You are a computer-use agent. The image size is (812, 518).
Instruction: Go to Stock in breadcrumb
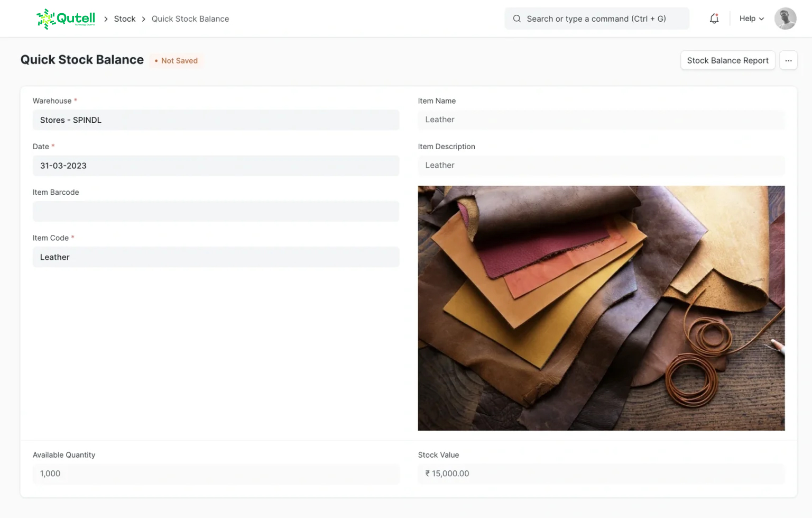tap(125, 19)
